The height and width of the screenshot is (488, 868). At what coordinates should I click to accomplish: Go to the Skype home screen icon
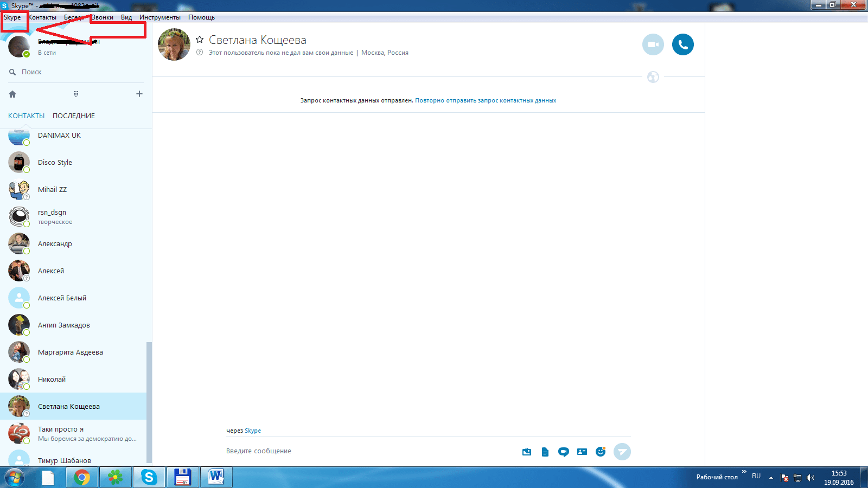tap(12, 94)
